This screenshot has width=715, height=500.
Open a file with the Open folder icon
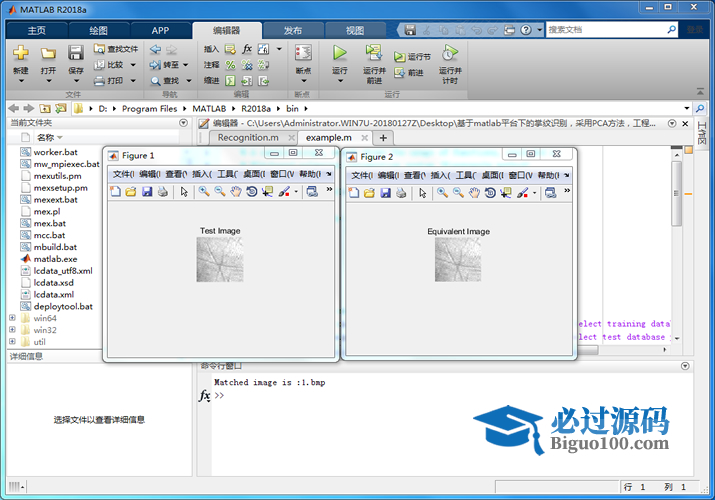[x=48, y=53]
